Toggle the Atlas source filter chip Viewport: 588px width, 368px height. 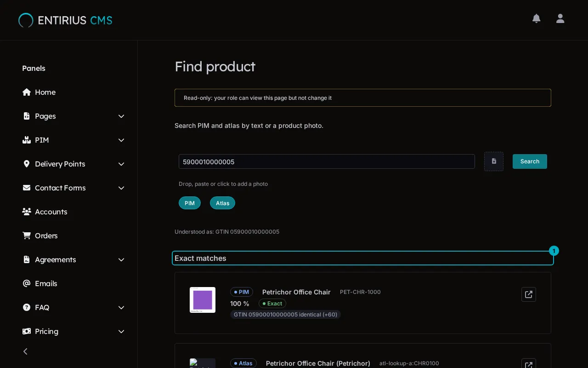222,203
